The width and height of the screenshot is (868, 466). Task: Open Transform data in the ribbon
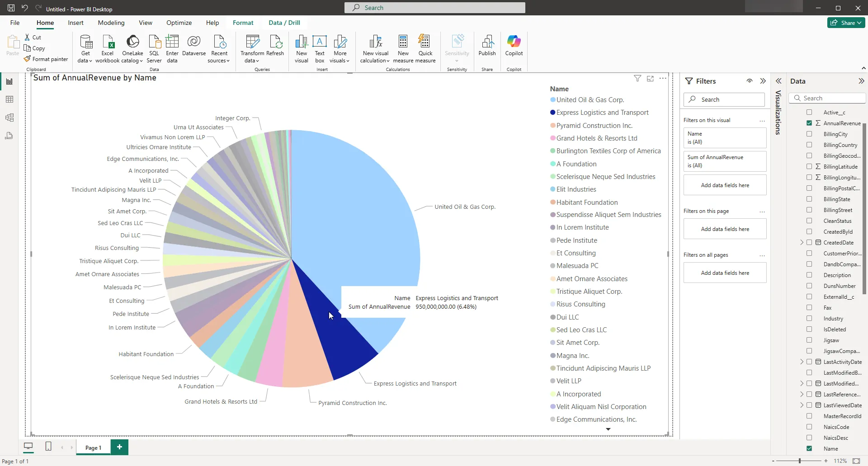pos(252,42)
